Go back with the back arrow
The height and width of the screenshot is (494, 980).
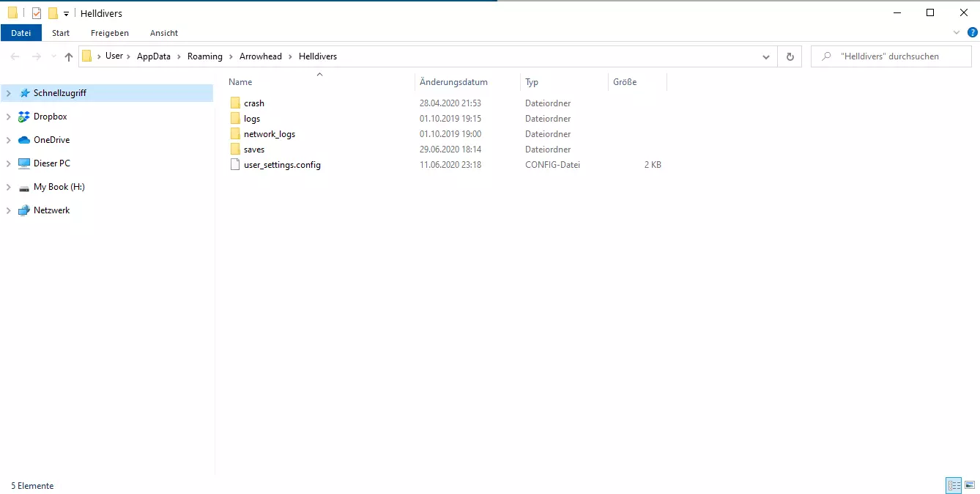tap(15, 56)
